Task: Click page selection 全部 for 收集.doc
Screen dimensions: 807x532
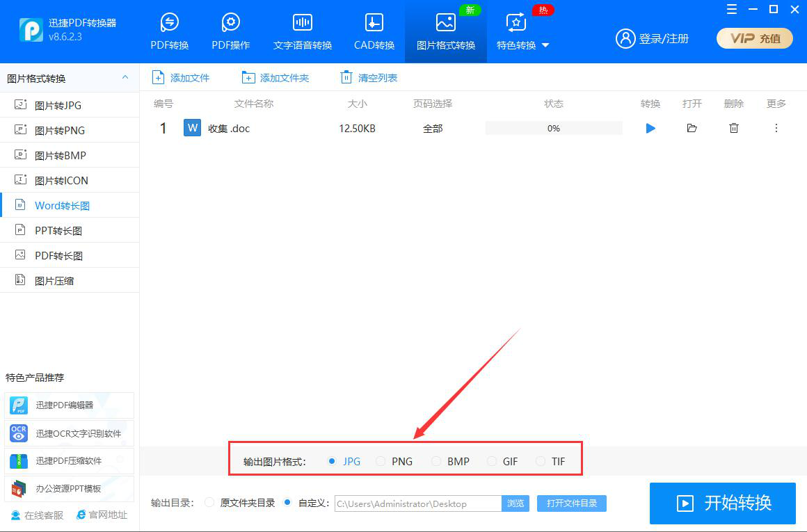Action: click(x=433, y=129)
